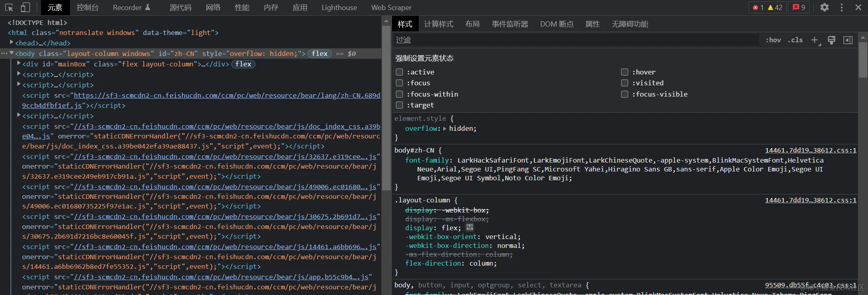Open stylesheet link beside .layout-column rule
Image resolution: width=868 pixels, height=295 pixels.
tap(810, 200)
